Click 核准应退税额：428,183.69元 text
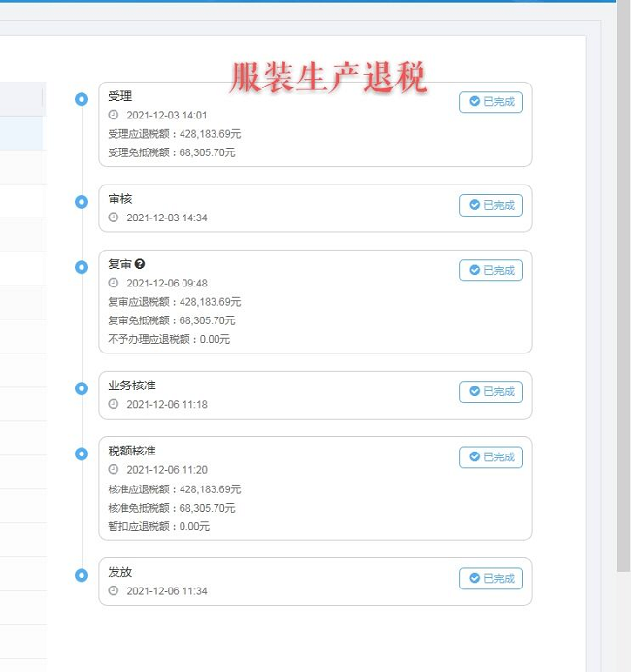 pyautogui.click(x=175, y=489)
